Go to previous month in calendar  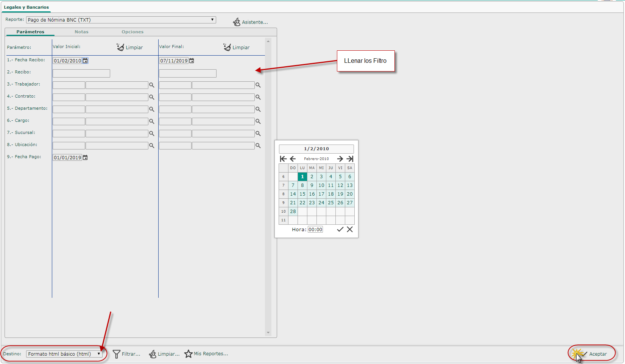[293, 159]
